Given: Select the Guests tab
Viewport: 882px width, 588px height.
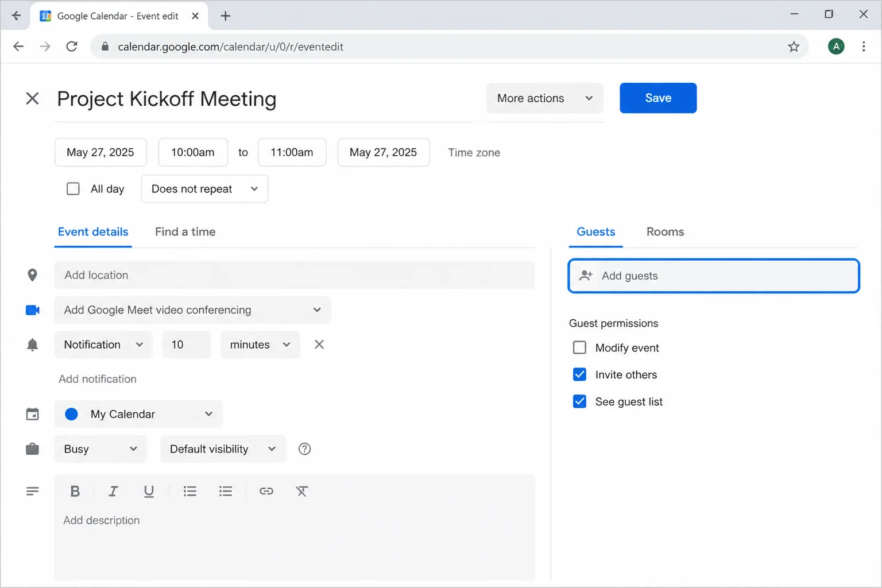Looking at the screenshot, I should (596, 232).
